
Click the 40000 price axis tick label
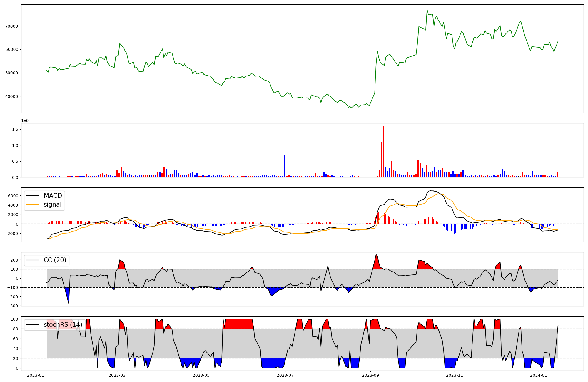(x=12, y=96)
